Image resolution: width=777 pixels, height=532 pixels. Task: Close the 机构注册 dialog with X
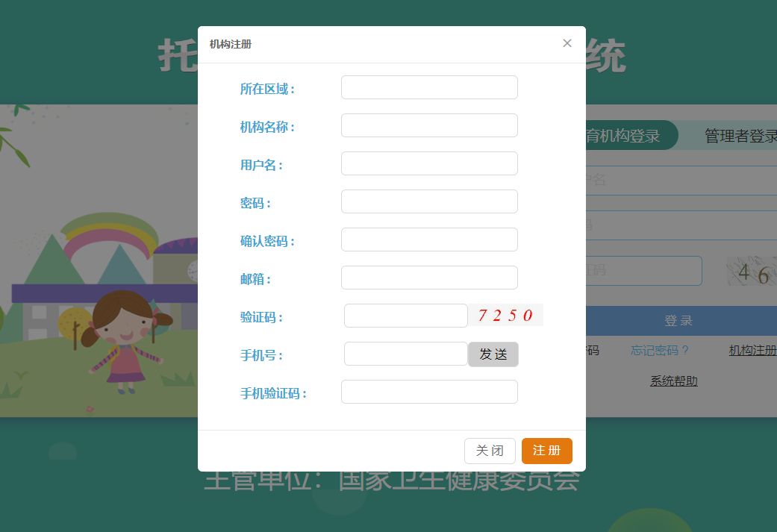[x=567, y=43]
